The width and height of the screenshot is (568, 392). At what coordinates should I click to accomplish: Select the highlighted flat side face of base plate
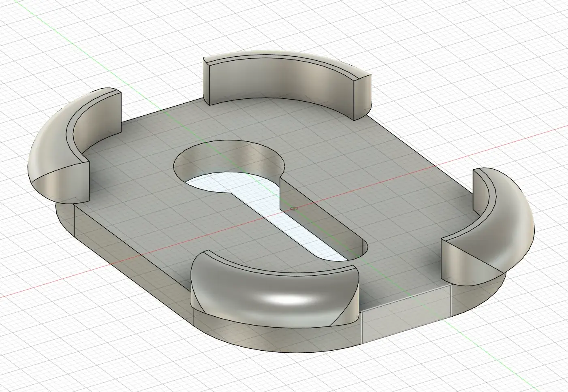click(x=406, y=315)
